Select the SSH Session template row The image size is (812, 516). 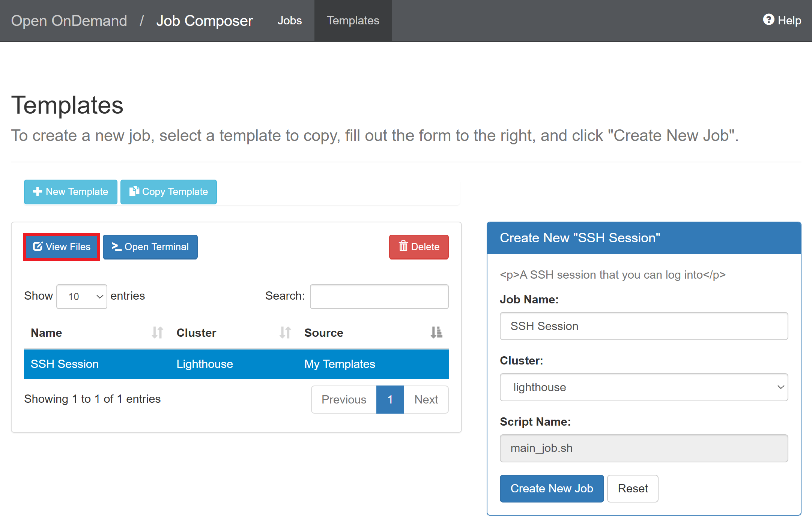(236, 364)
